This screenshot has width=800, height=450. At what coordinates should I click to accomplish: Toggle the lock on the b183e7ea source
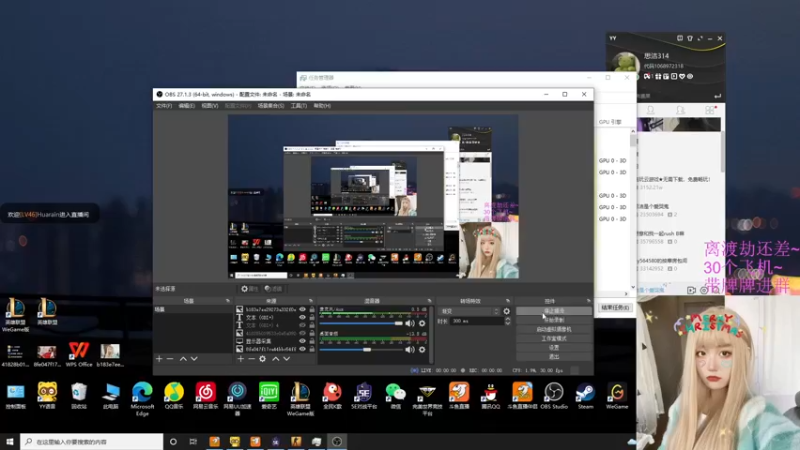pos(312,309)
